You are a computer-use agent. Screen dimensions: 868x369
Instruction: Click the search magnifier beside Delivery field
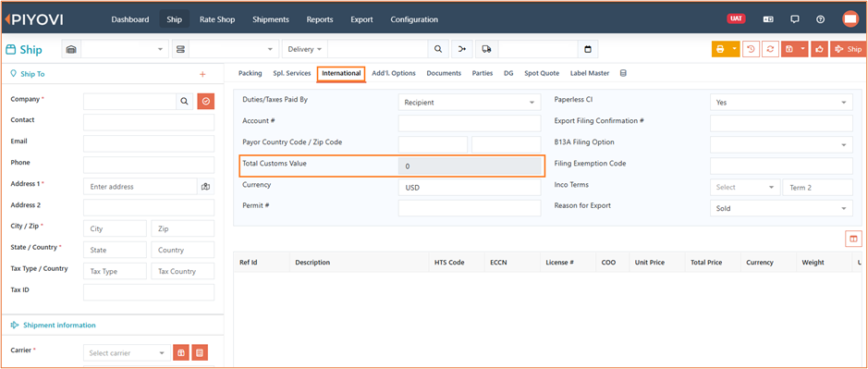click(438, 49)
